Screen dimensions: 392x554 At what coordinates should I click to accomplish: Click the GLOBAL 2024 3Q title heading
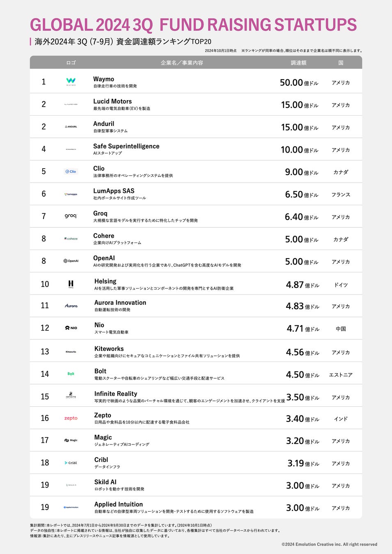pos(193,25)
